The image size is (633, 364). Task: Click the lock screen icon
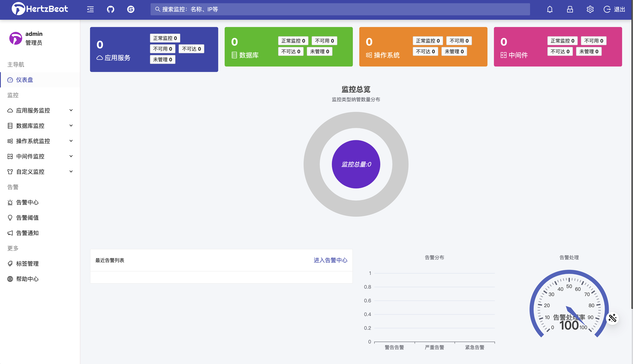pos(570,9)
